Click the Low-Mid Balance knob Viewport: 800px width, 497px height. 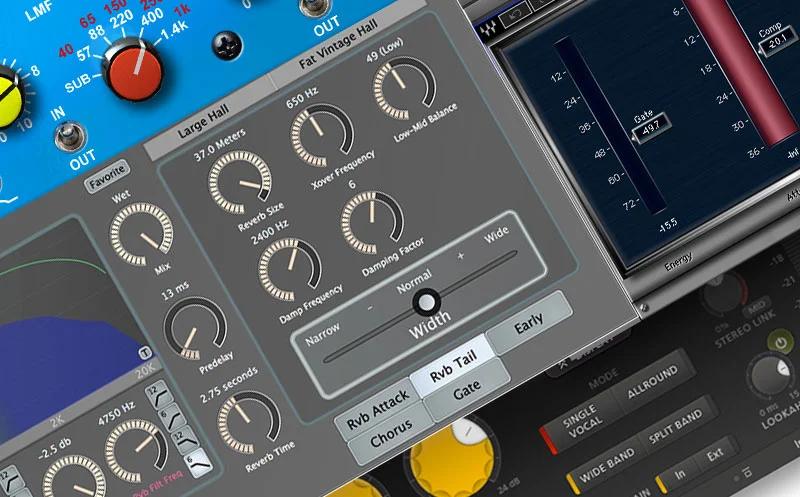pyautogui.click(x=404, y=88)
